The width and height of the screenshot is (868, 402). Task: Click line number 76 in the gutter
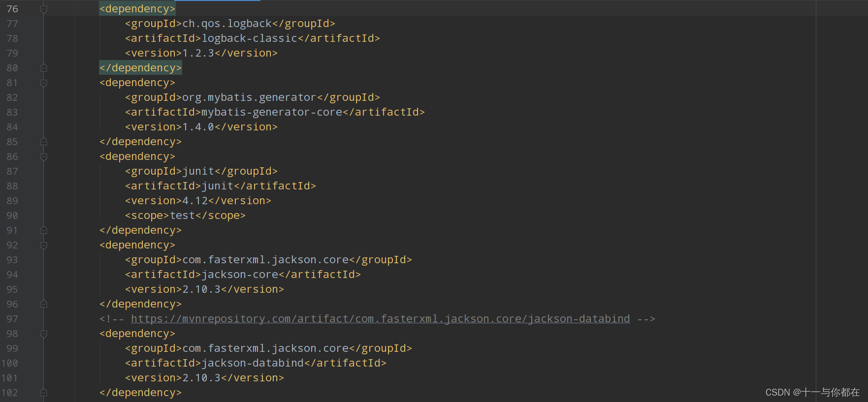12,9
